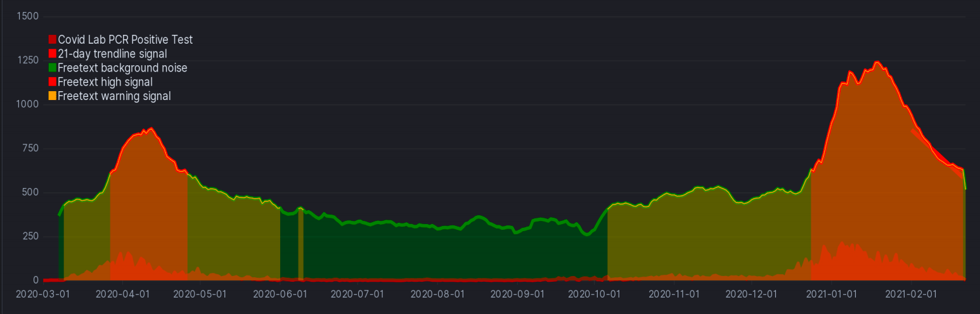Toggle the "Freetext warning signal" legend text

[114, 96]
